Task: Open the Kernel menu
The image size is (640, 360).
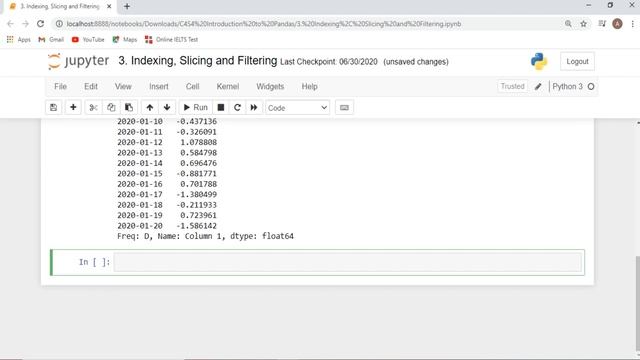Action: (228, 87)
